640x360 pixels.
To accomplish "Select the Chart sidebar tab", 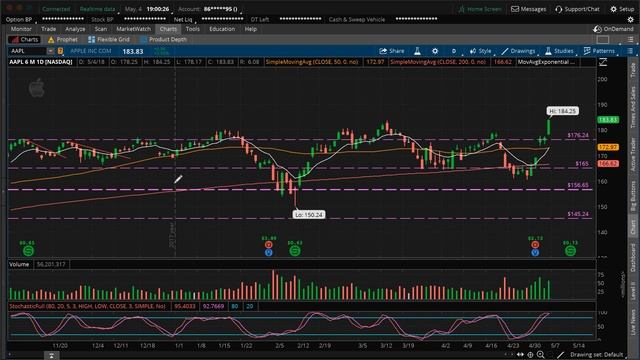I will point(633,227).
